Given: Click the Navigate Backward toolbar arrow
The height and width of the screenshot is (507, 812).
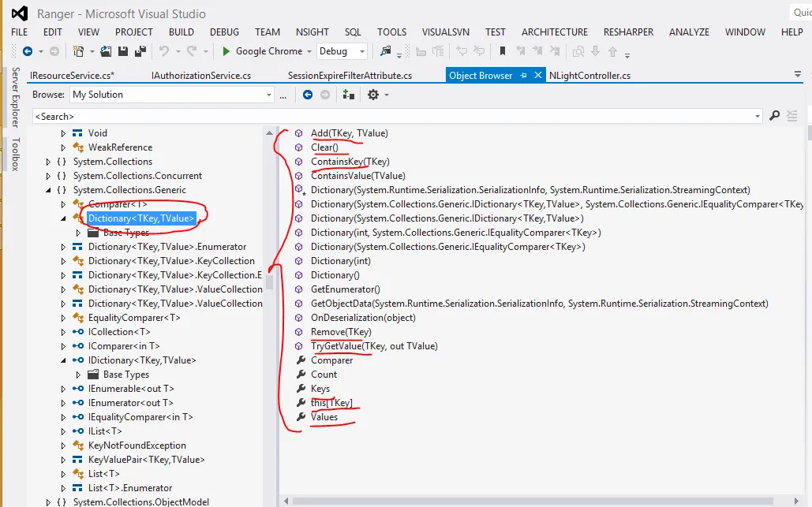Looking at the screenshot, I should pyautogui.click(x=28, y=51).
